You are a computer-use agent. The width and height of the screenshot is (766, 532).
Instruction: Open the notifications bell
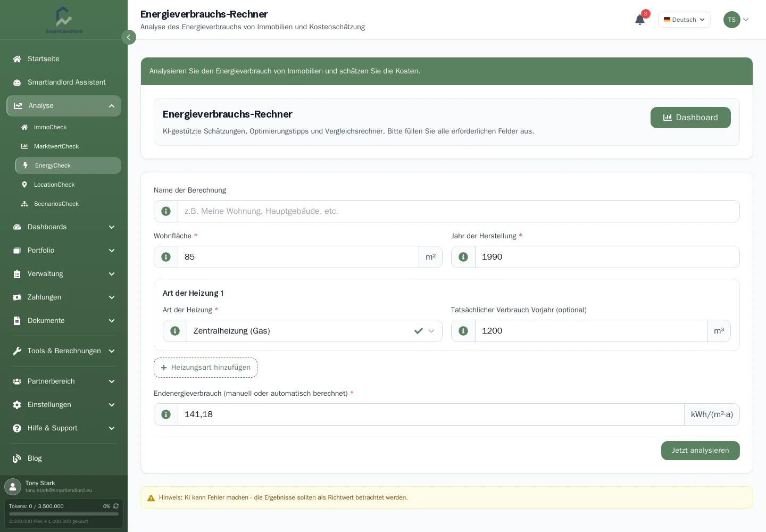(640, 20)
